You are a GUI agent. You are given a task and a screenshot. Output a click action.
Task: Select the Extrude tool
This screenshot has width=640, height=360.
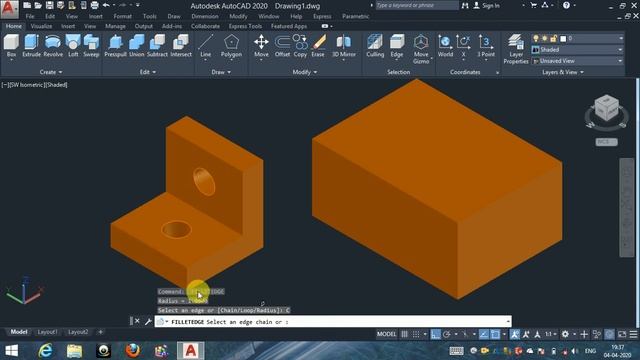click(x=31, y=46)
